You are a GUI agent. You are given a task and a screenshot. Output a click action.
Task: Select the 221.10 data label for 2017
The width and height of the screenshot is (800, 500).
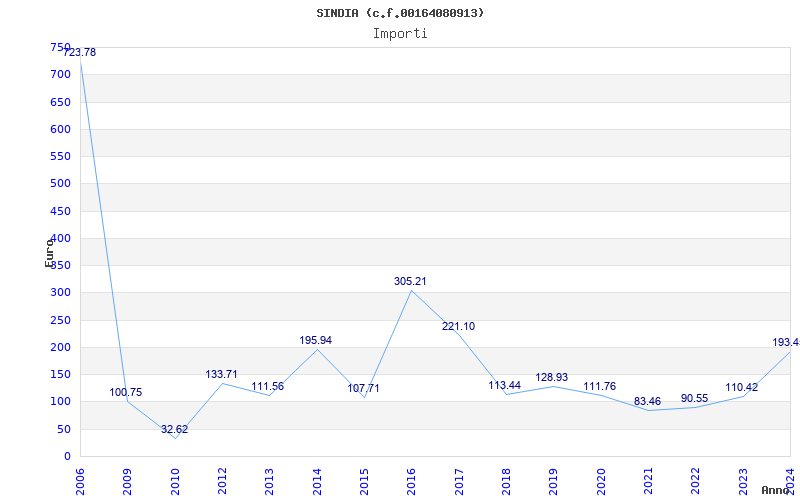click(x=458, y=326)
